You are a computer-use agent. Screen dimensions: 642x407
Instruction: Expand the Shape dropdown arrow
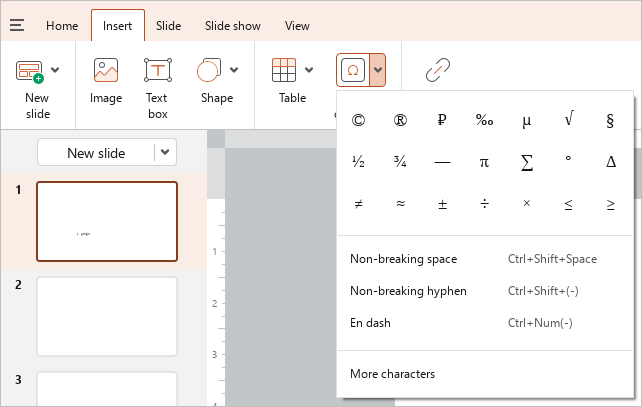(234, 70)
